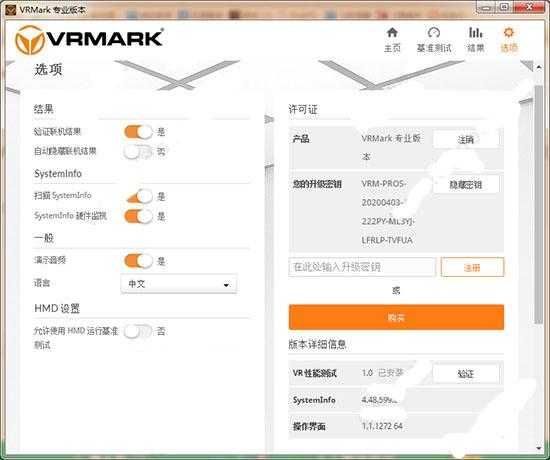Toggle SystemInfo 硬件监视 switch

[138, 216]
